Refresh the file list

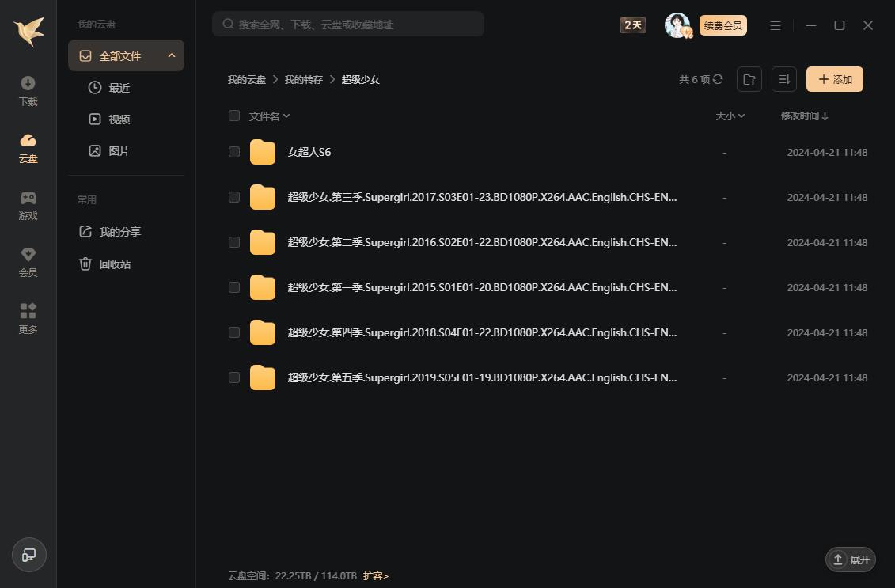(718, 79)
